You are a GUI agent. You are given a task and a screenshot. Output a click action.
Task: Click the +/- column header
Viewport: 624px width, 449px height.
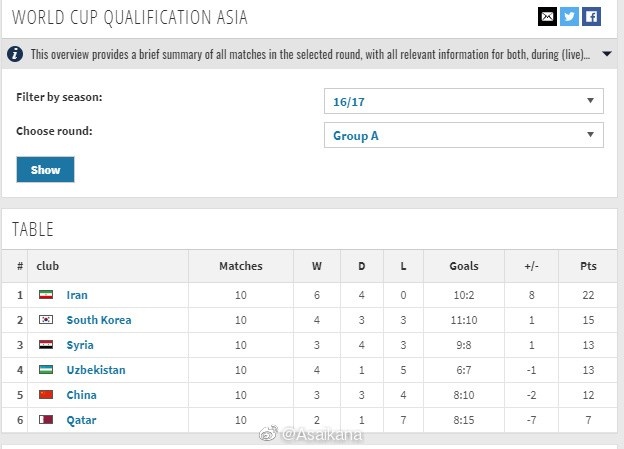click(x=531, y=266)
